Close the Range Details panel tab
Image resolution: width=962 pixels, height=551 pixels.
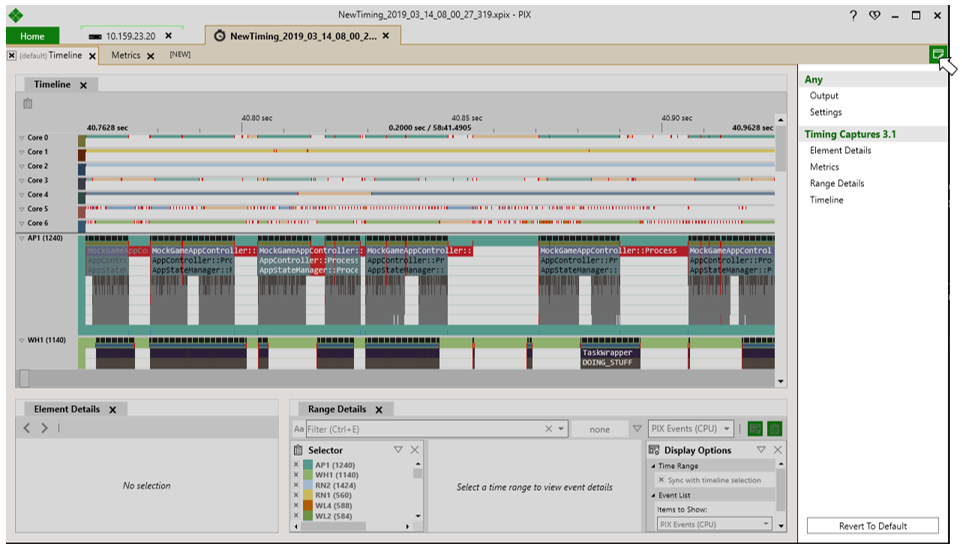379,410
